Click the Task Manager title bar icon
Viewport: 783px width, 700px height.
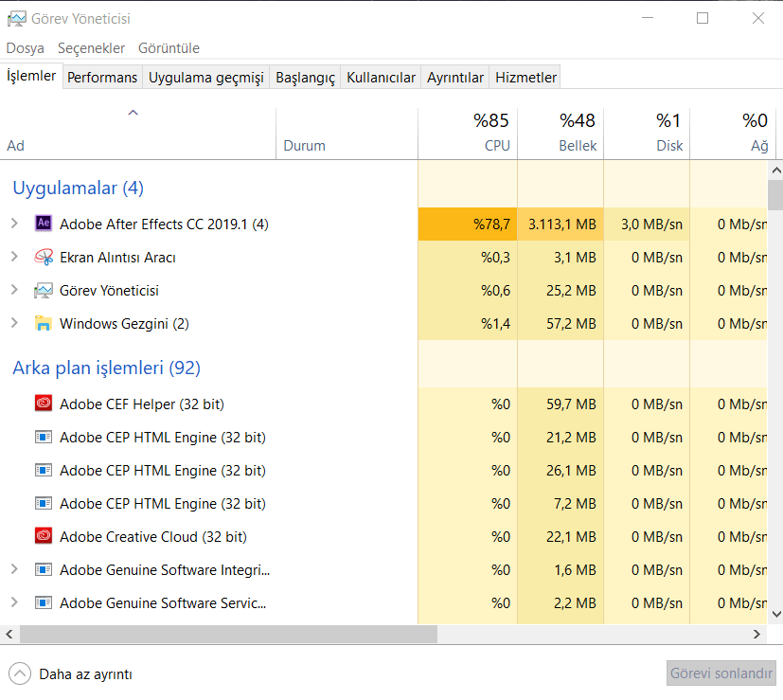pos(16,19)
